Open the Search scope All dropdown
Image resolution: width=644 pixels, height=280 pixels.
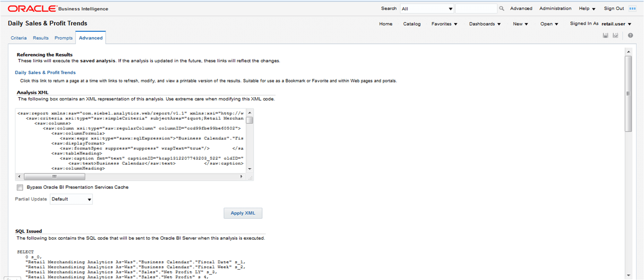pyautogui.click(x=427, y=9)
